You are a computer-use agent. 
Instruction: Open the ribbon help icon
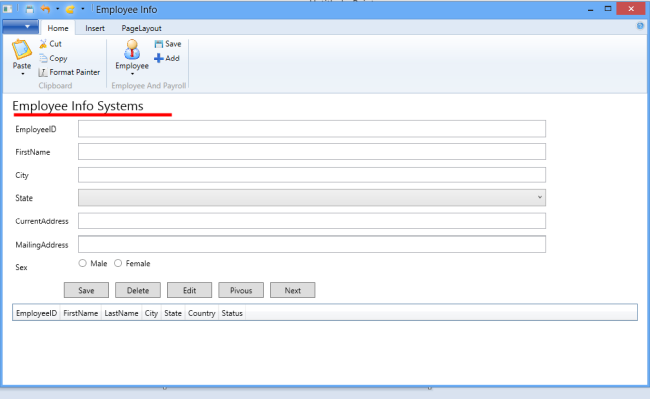pos(640,26)
